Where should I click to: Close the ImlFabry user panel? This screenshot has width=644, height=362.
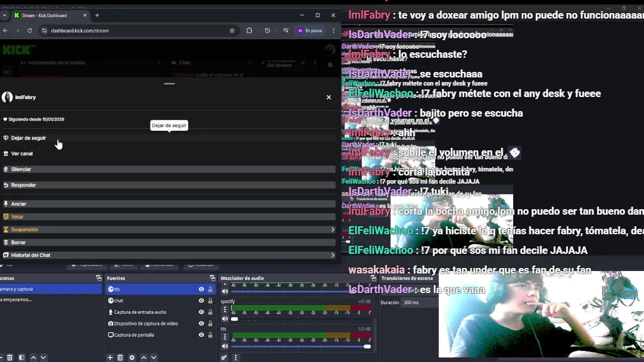pos(329,97)
